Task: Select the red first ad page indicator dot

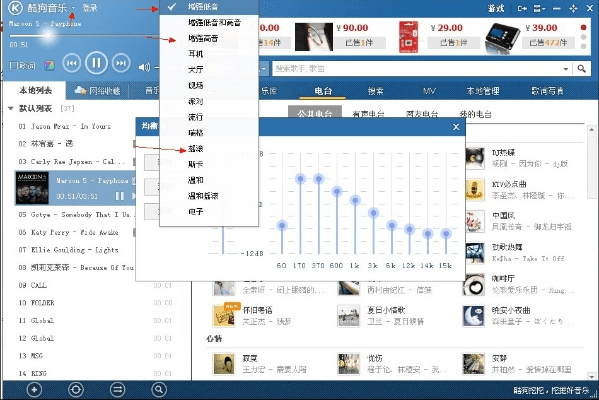Action: click(x=583, y=28)
